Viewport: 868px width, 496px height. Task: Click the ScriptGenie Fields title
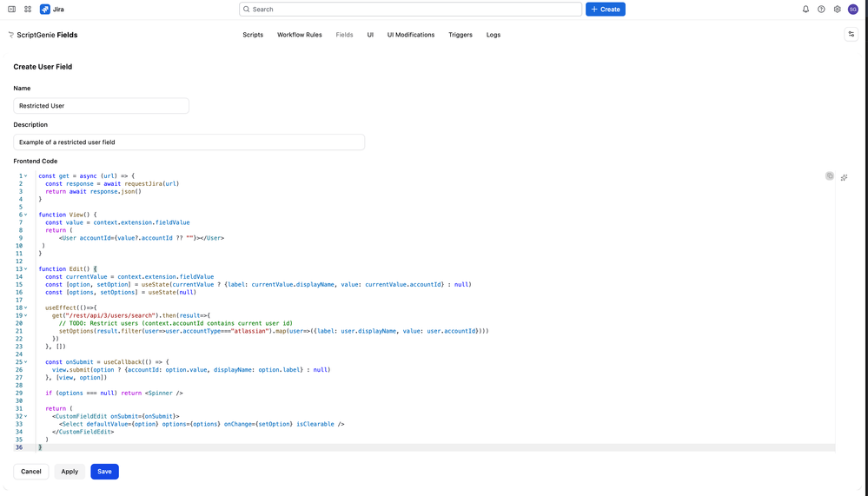pos(47,35)
